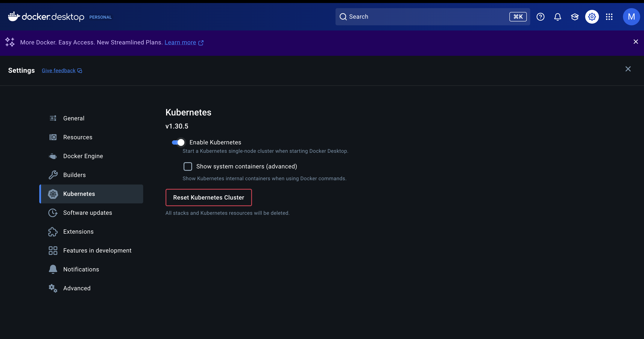Click the PERSONAL plan label
This screenshot has width=644, height=339.
click(x=100, y=17)
